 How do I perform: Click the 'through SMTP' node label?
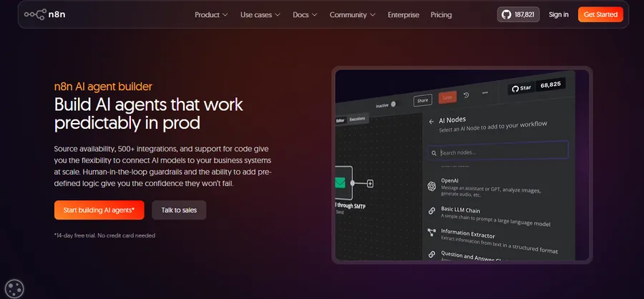(x=352, y=207)
